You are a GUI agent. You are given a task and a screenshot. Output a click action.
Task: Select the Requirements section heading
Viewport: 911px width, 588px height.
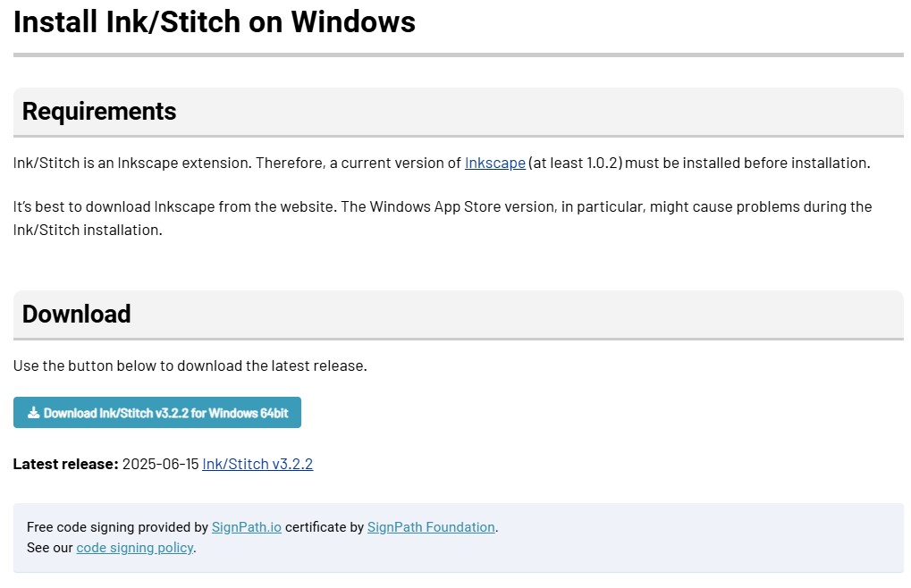pyautogui.click(x=99, y=112)
